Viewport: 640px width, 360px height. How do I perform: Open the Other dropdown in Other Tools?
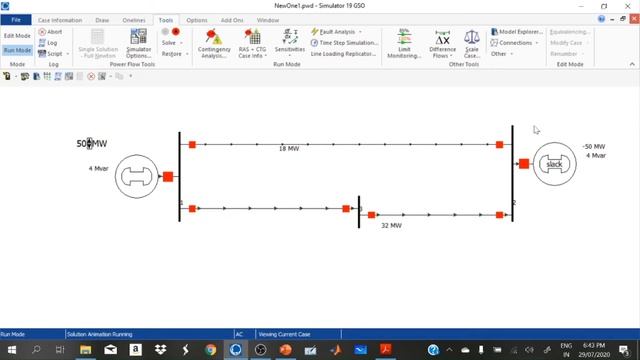tap(502, 54)
